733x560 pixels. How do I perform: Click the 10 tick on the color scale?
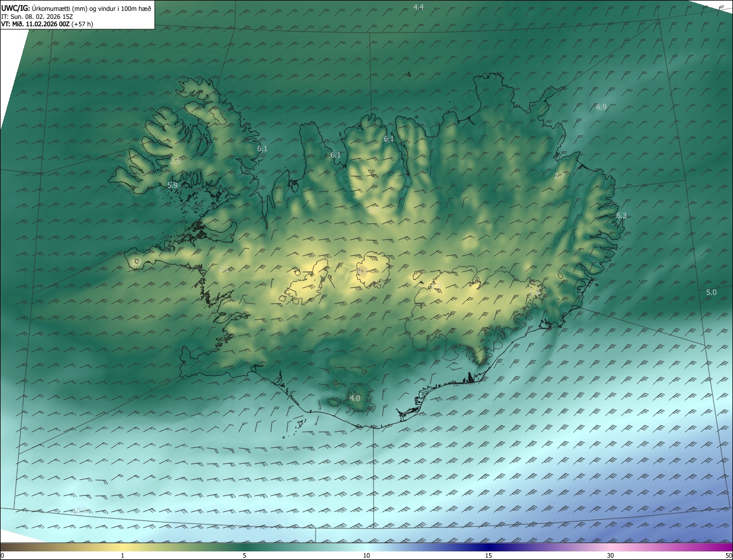coord(366,555)
